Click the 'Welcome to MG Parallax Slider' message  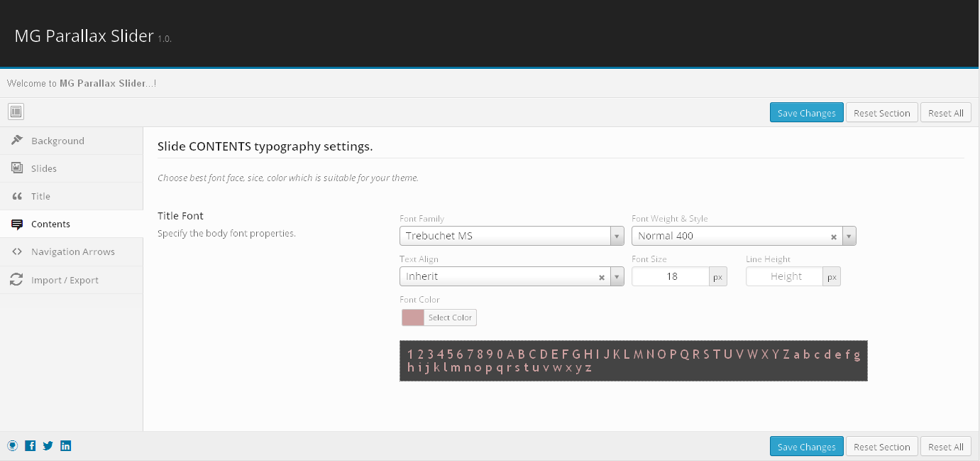(x=82, y=83)
